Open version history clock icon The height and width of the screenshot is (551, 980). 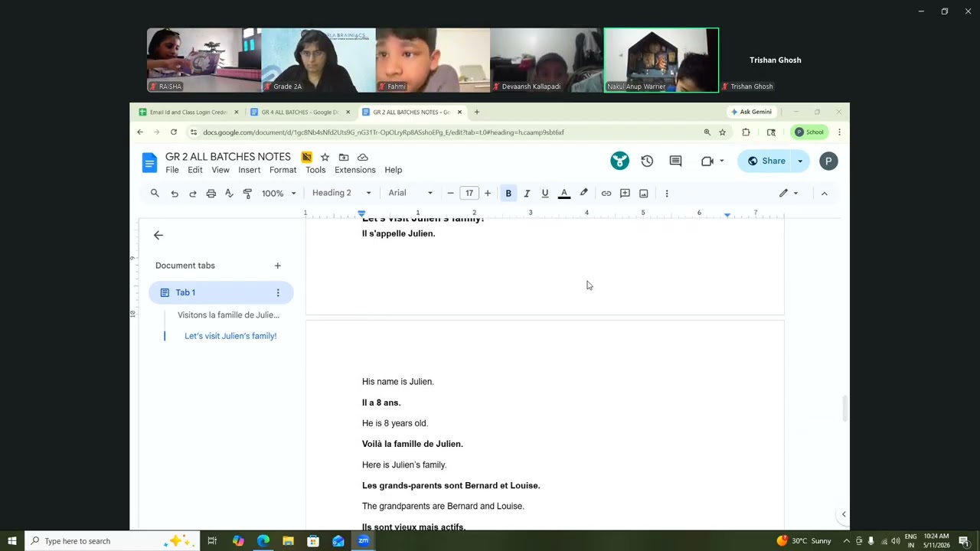click(647, 161)
